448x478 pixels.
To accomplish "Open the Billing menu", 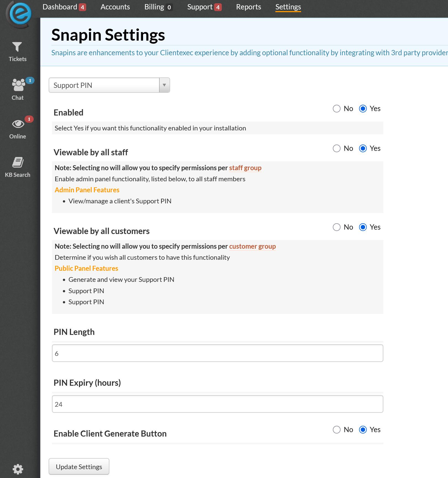I will pos(154,7).
